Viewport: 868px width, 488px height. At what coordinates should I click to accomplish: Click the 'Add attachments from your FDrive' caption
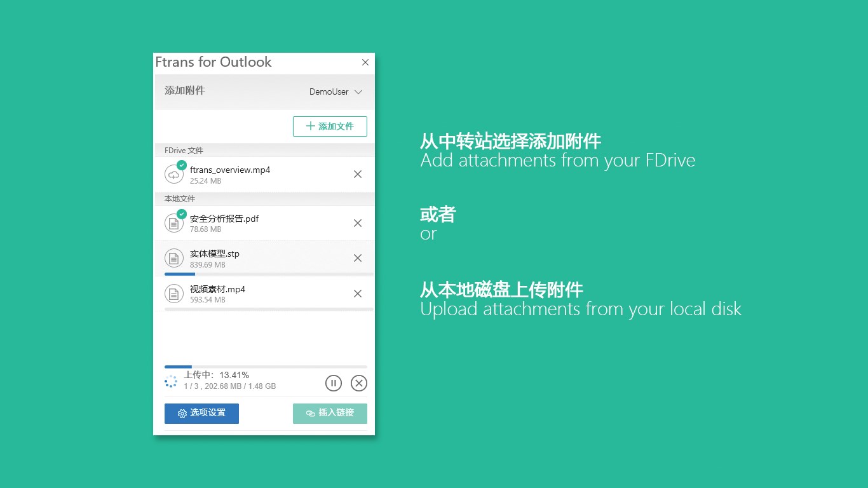558,160
